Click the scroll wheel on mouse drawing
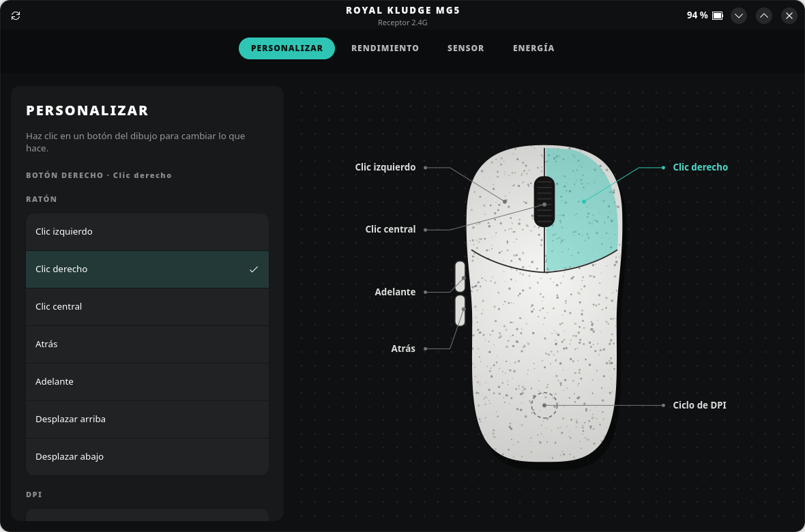The width and height of the screenshot is (805, 532). click(x=544, y=201)
